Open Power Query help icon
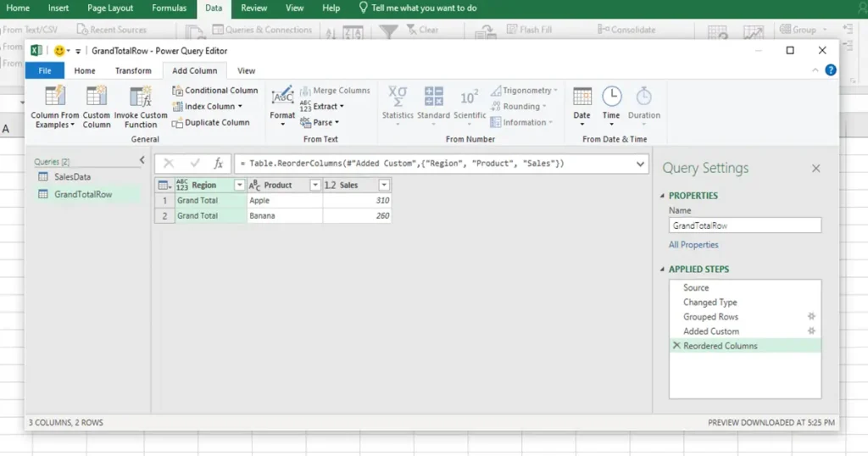 (x=831, y=70)
